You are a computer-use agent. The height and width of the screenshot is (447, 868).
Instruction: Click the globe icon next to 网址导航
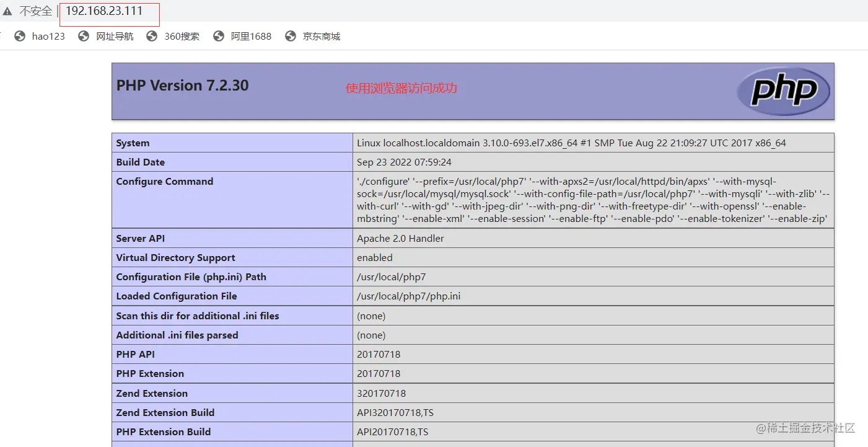click(84, 36)
